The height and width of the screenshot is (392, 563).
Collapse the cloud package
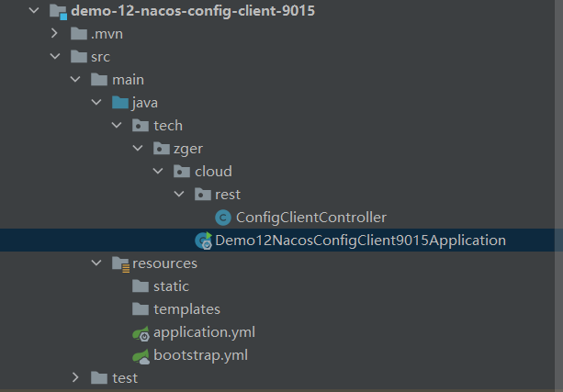[x=158, y=172]
